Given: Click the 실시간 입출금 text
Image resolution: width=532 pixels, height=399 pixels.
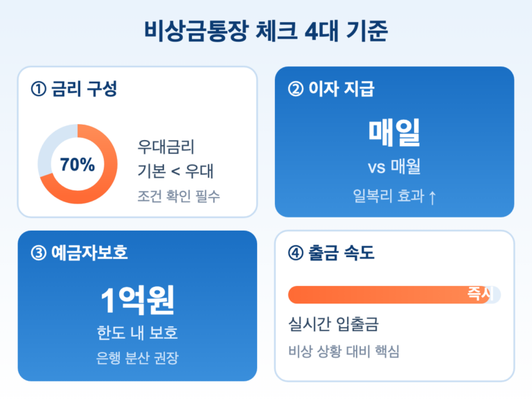Looking at the screenshot, I should click(x=333, y=325).
